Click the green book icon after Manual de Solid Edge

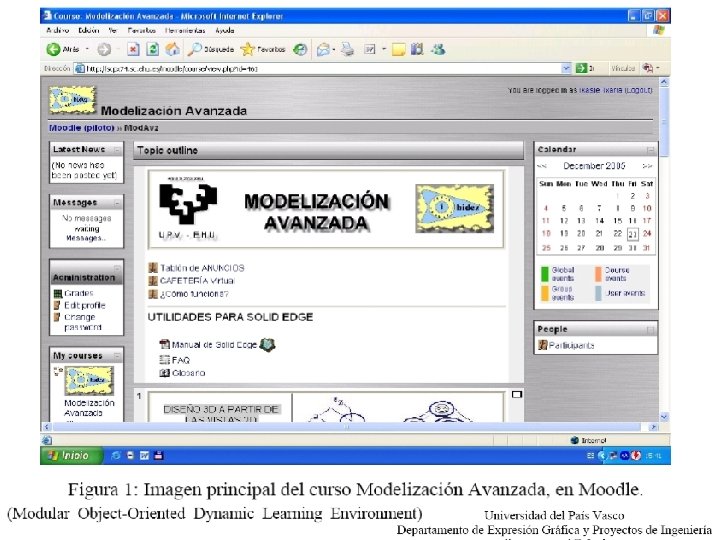267,344
